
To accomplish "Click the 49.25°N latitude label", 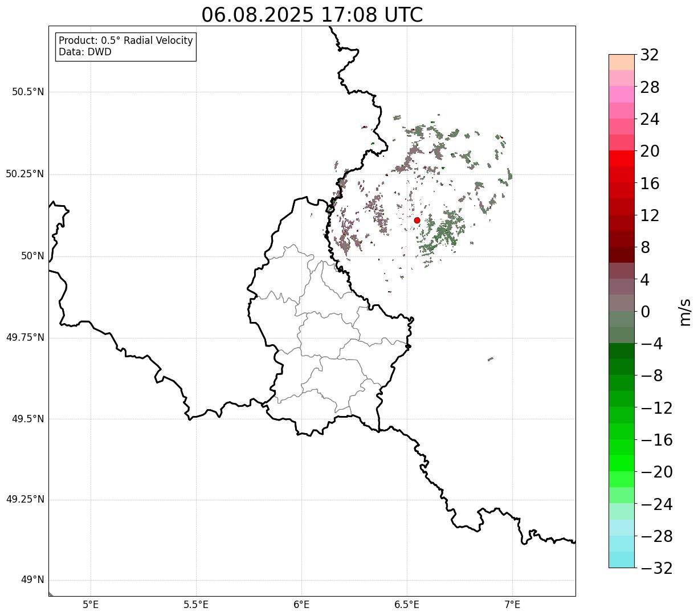I will pos(25,499).
